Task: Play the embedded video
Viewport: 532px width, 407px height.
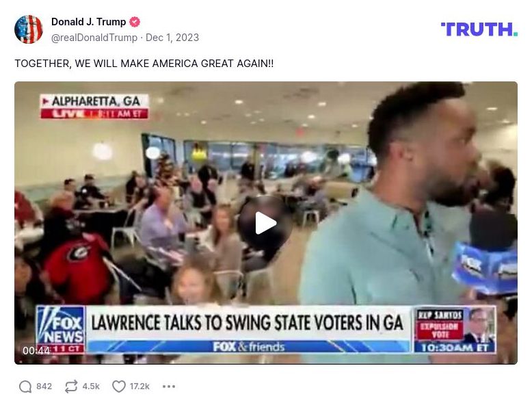Action: click(266, 223)
